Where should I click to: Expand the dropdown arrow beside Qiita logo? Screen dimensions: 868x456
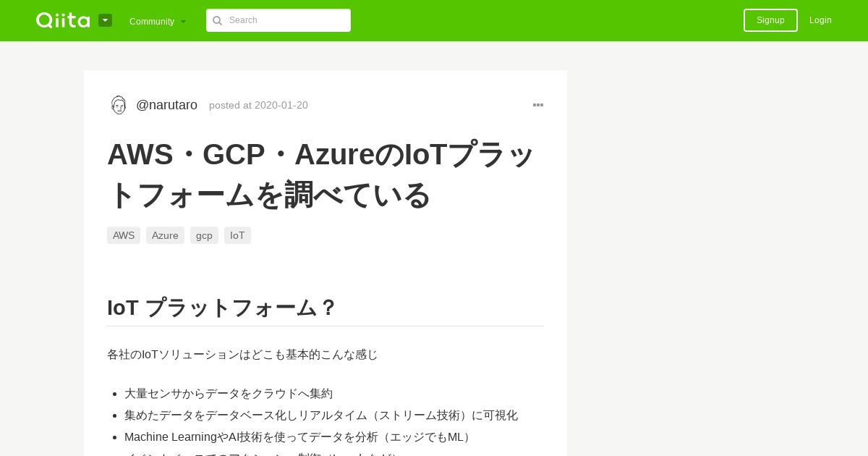point(105,20)
